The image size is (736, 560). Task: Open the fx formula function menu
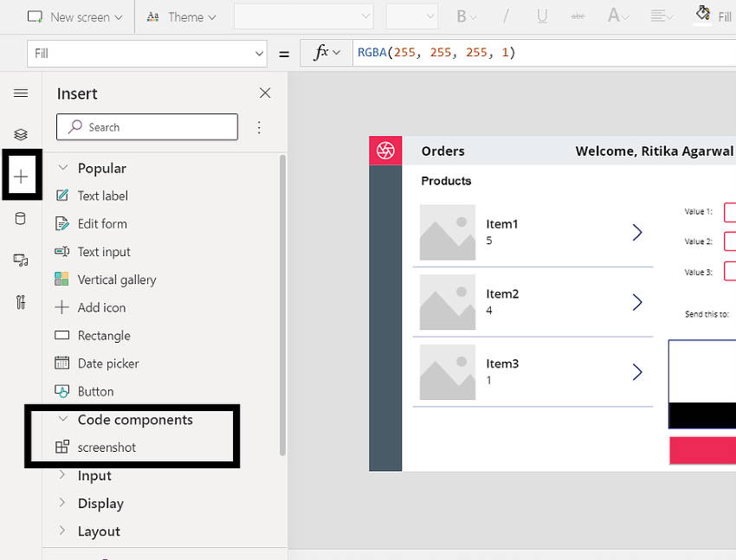[x=326, y=53]
